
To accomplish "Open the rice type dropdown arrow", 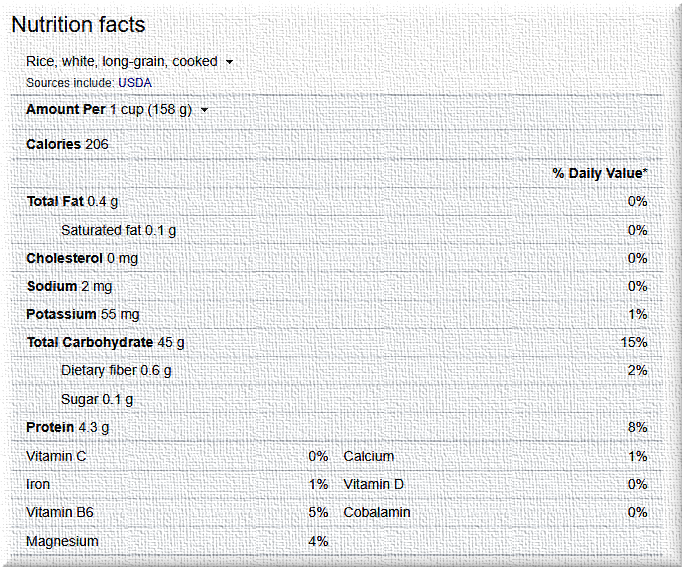I will [x=229, y=62].
